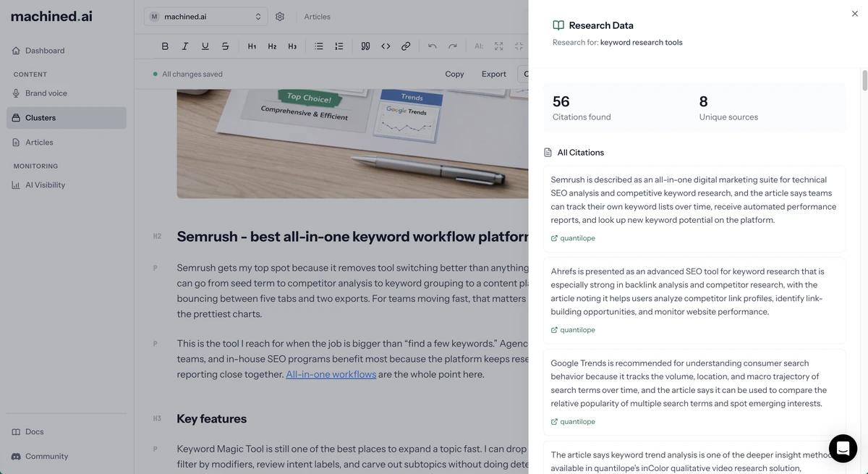Click the Research Data panel scrollbar
Viewport: 868px width, 474px height.
tap(864, 80)
